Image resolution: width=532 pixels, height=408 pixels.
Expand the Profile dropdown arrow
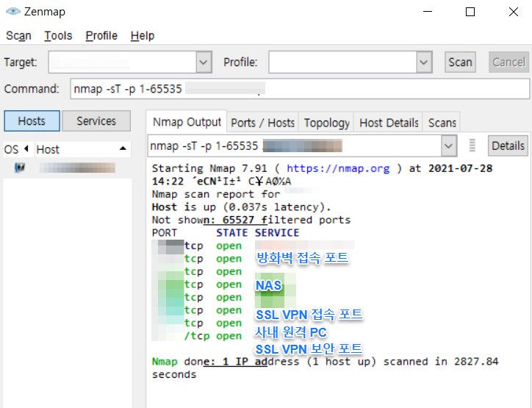click(424, 62)
